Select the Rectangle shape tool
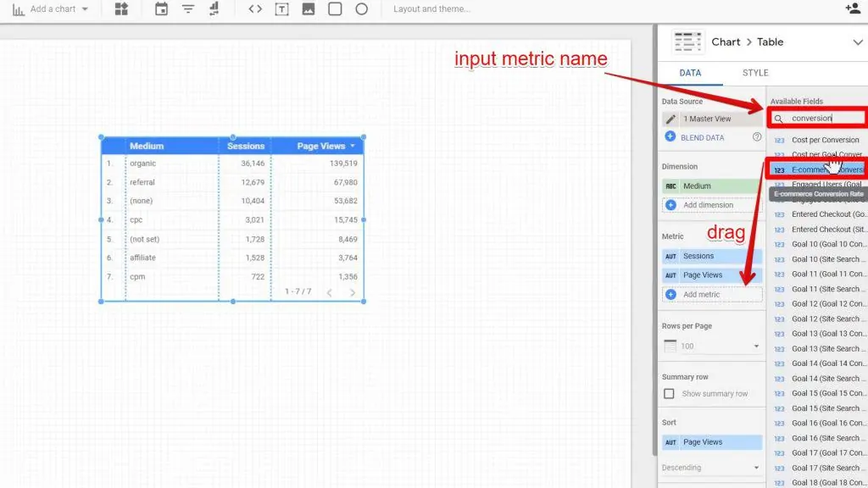This screenshot has height=488, width=868. [336, 9]
